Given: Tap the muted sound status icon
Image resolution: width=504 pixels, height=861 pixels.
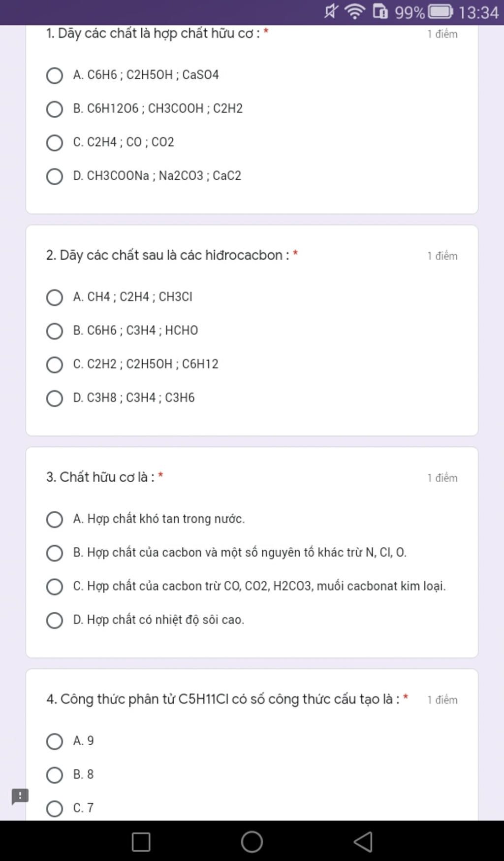Looking at the screenshot, I should click(331, 11).
